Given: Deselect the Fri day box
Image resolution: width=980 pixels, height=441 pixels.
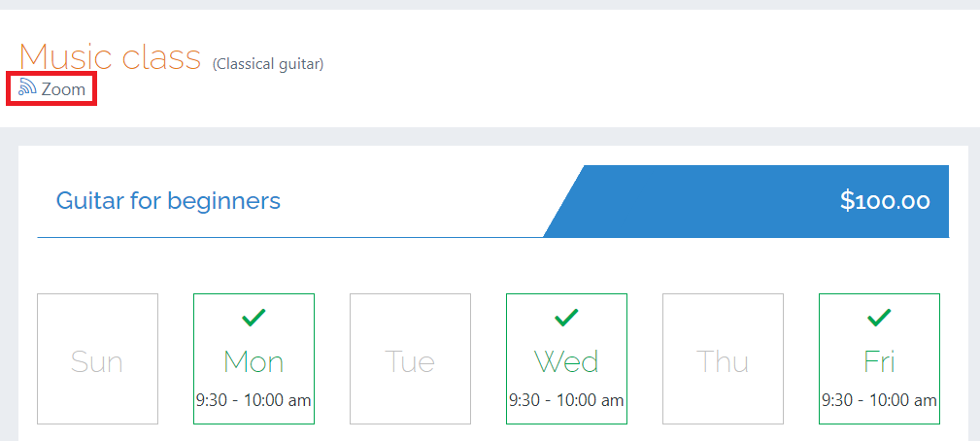Looking at the screenshot, I should coord(879,358).
